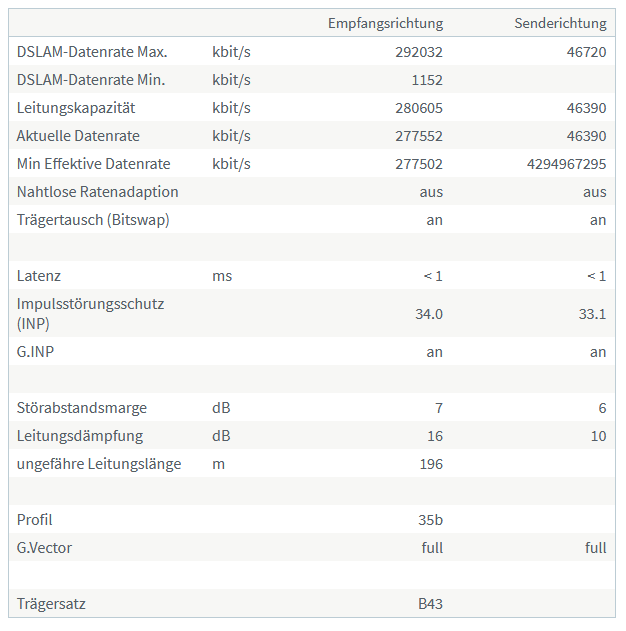Select the Empfangsrichtung column header
626x631 pixels.
tap(385, 23)
